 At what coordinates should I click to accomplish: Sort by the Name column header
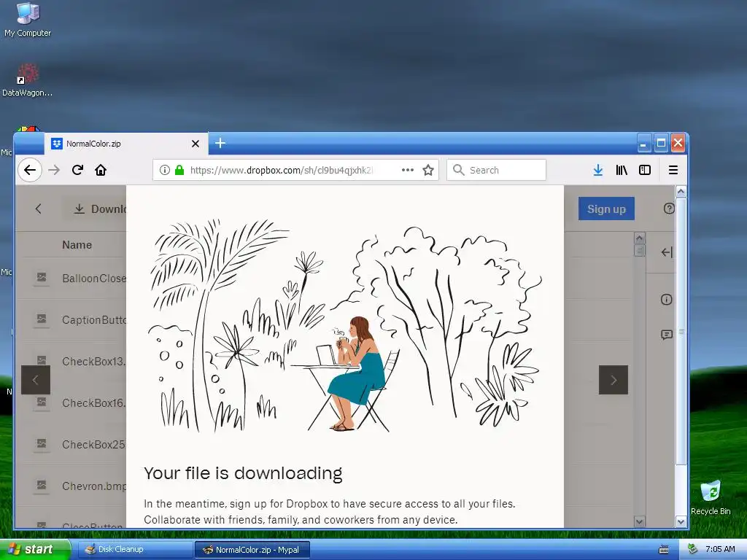(x=77, y=245)
